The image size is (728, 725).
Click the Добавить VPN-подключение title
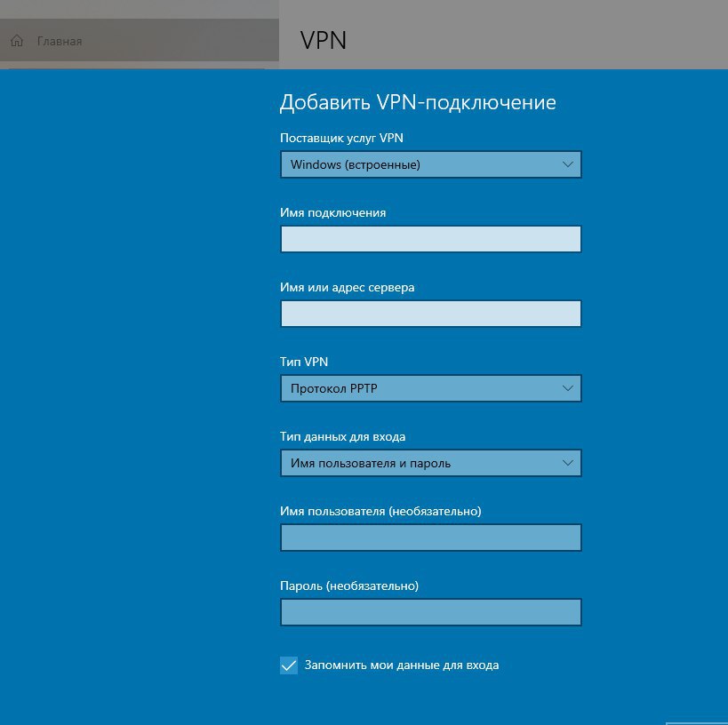tap(418, 102)
